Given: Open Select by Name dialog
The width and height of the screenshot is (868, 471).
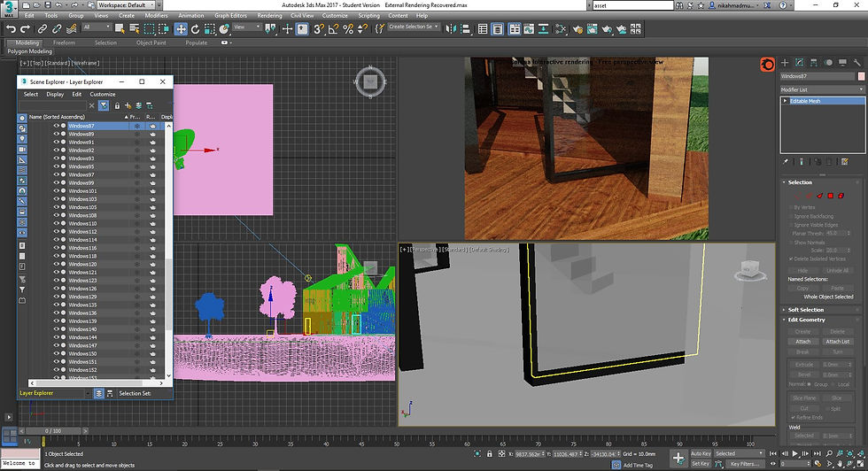Looking at the screenshot, I should tap(134, 29).
